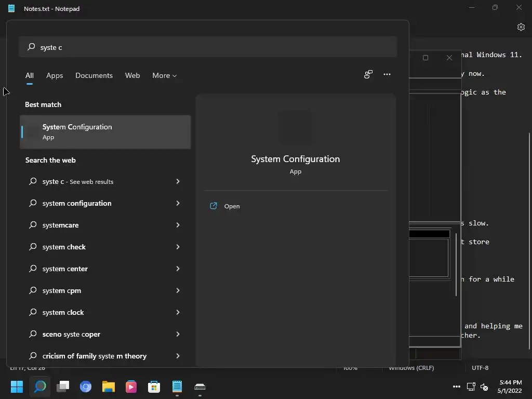
Task: Open the search panel three-dot options menu
Action: (x=387, y=74)
